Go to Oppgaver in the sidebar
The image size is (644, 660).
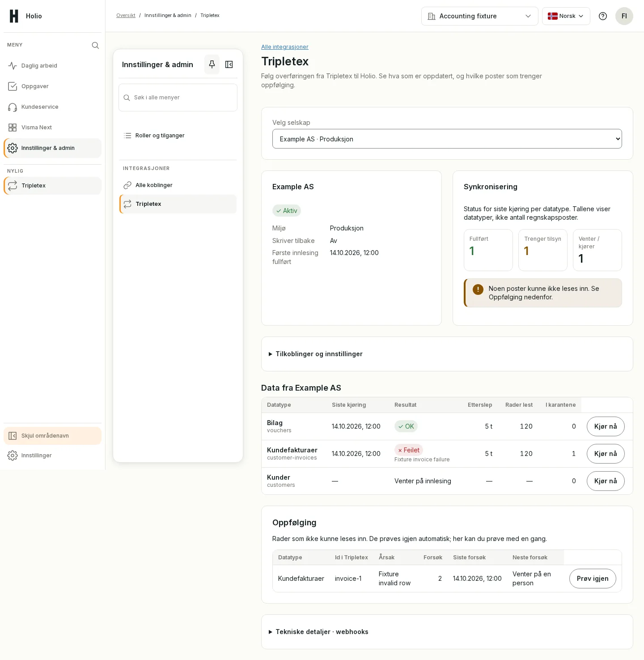click(x=52, y=86)
